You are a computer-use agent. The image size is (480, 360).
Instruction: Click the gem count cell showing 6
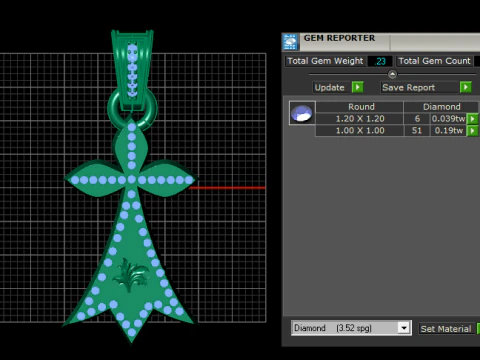coord(417,119)
